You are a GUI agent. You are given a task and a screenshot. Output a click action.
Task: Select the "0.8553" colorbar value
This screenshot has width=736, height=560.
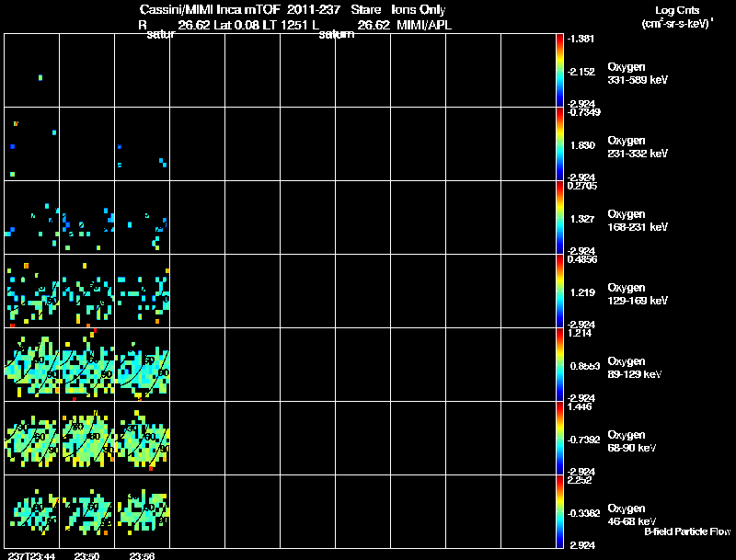coord(585,366)
